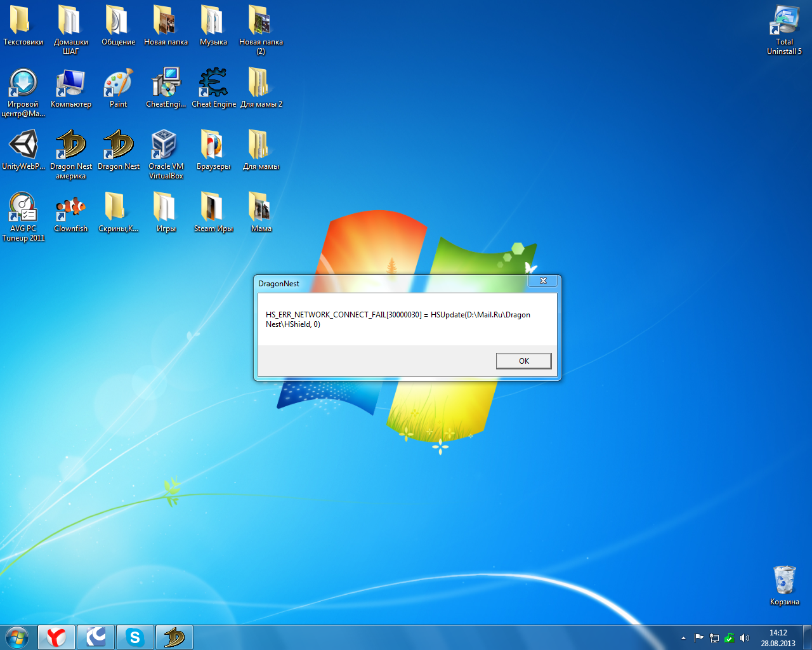Click OK in the DragonNest error dialog
The image size is (812, 650).
pyautogui.click(x=523, y=361)
